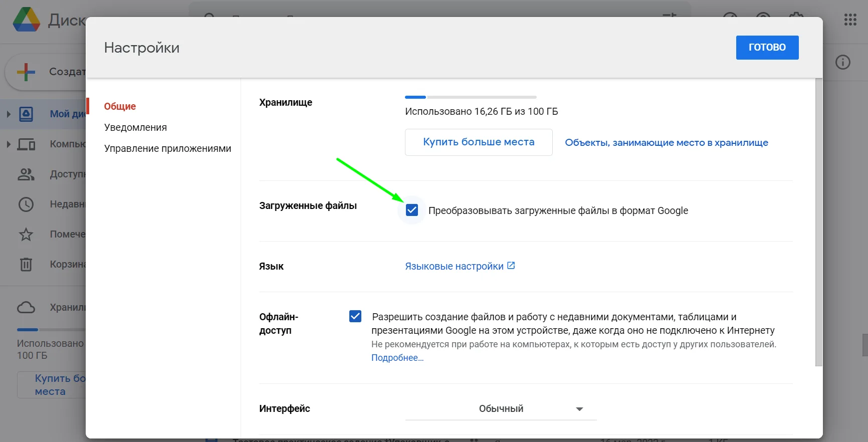Uncheck convert uploaded files to Google format
Screen dimensions: 868x442
(412, 210)
